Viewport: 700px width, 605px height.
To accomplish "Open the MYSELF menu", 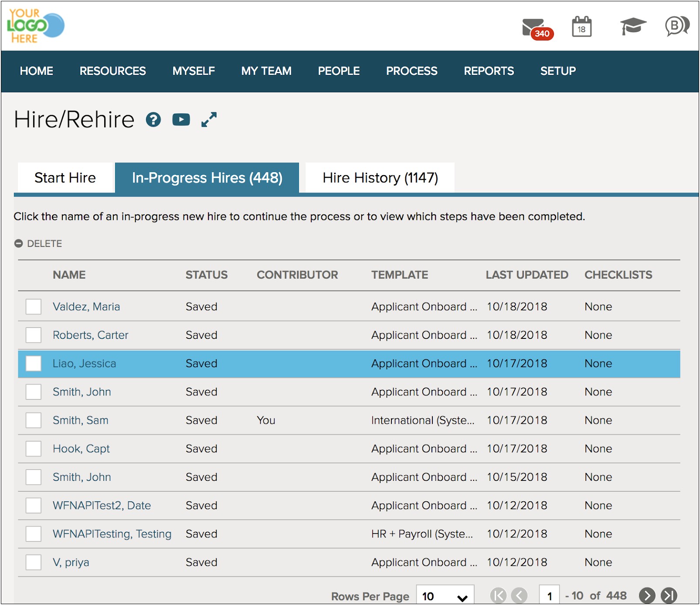I will (194, 71).
